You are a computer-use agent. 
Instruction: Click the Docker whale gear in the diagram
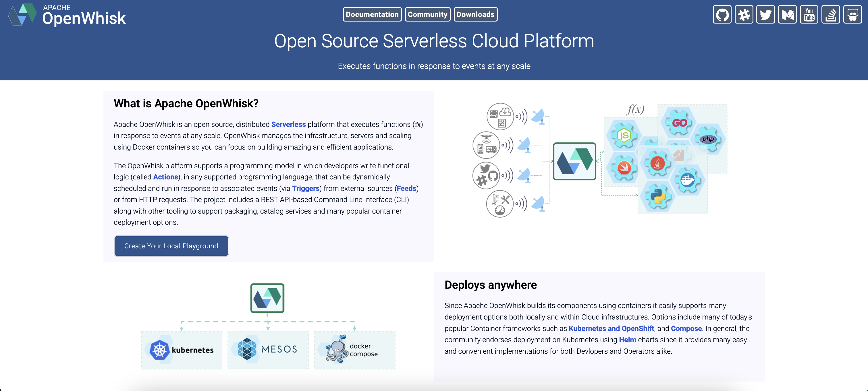[x=687, y=180]
